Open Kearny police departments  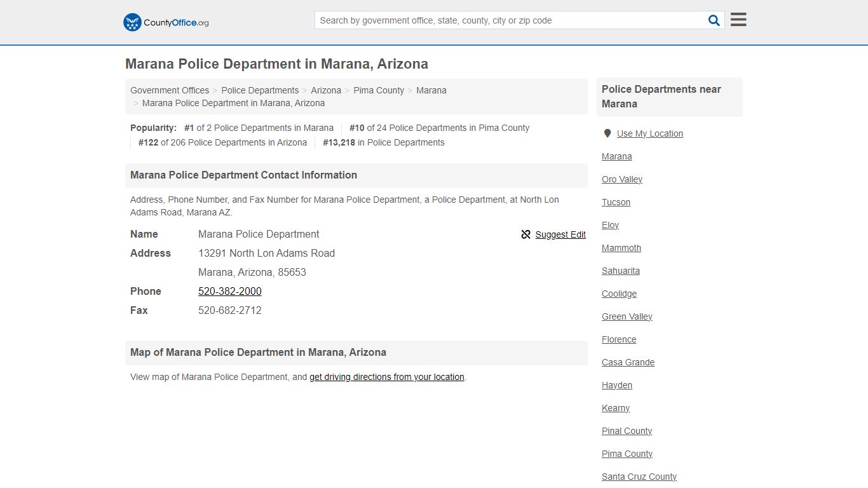point(616,408)
